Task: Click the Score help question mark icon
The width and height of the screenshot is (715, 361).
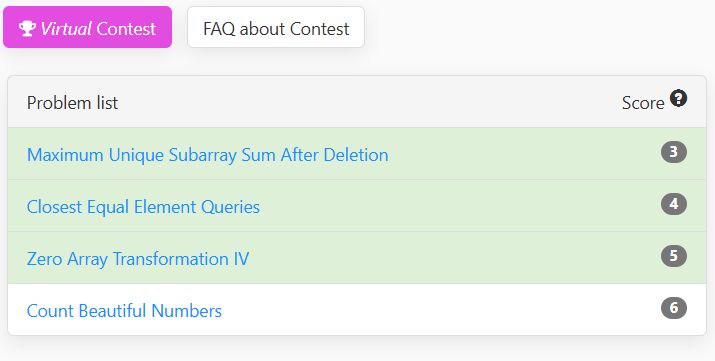Action: point(678,98)
